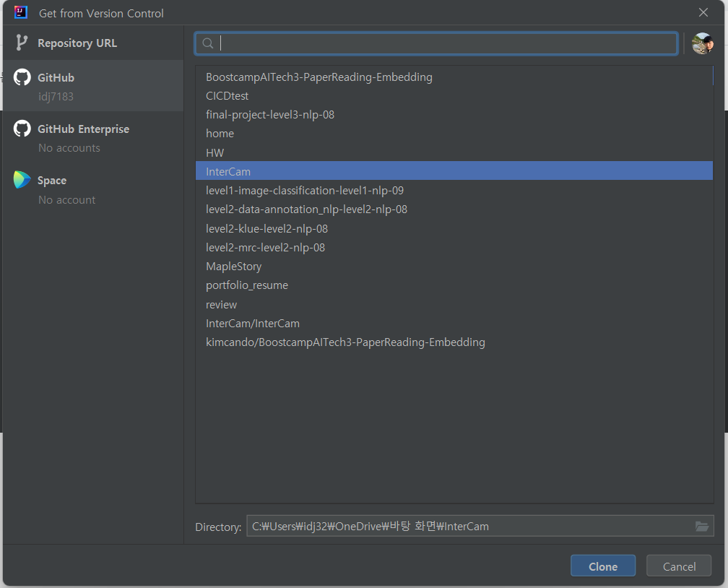The height and width of the screenshot is (588, 728).
Task: Select the MapleStory repository
Action: [x=454, y=267]
